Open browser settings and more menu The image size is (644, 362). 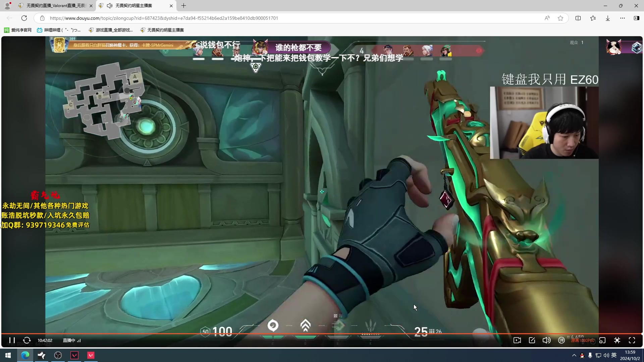pos(623,18)
